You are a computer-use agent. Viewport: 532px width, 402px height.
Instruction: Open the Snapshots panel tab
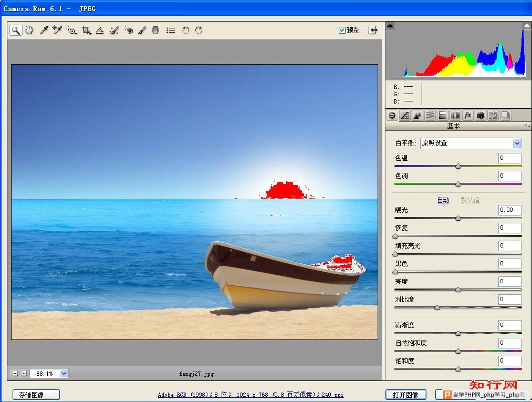click(506, 116)
